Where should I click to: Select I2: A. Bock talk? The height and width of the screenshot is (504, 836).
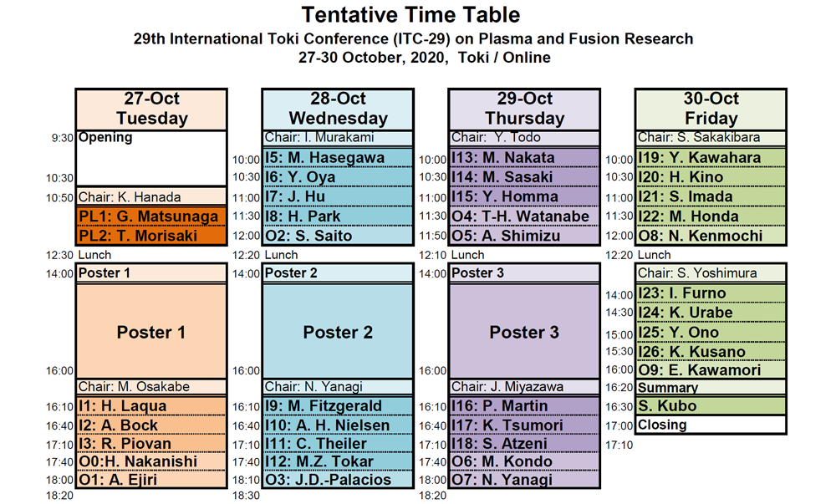[x=151, y=425]
